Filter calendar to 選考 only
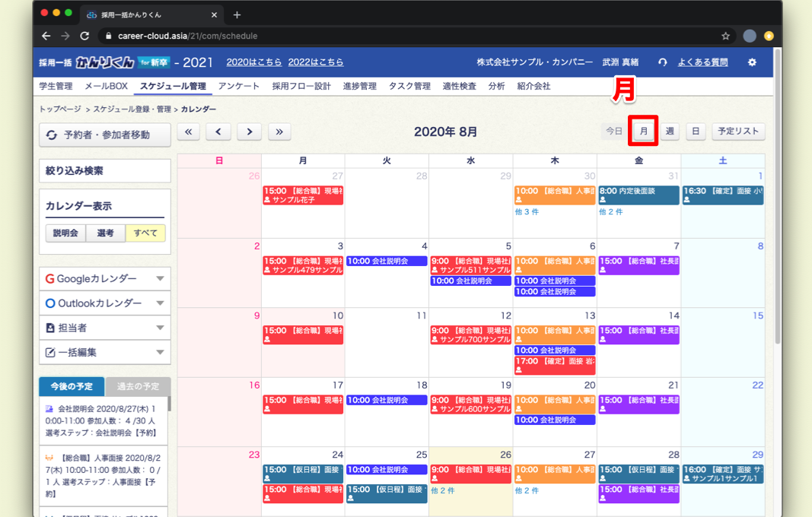This screenshot has width=812, height=517. tap(106, 233)
